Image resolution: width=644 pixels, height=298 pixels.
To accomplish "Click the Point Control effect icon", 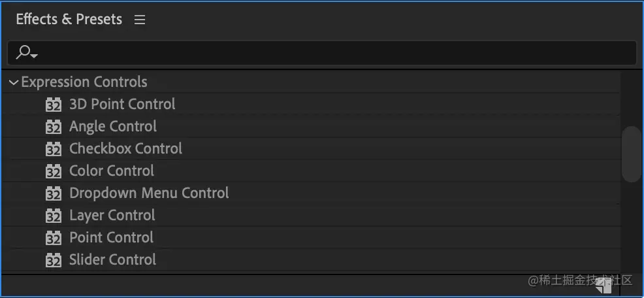I will [x=54, y=238].
